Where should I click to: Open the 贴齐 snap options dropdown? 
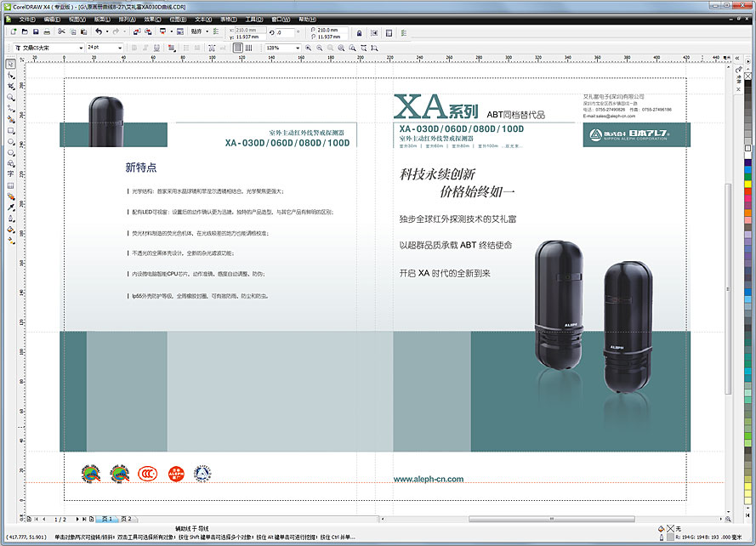[205, 32]
